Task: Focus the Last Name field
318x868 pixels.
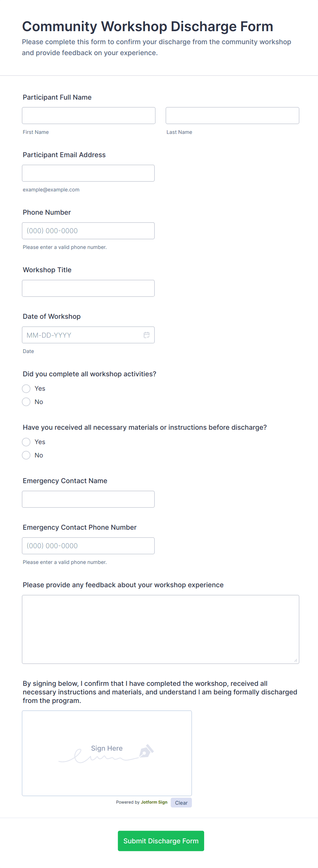Action: (x=233, y=116)
